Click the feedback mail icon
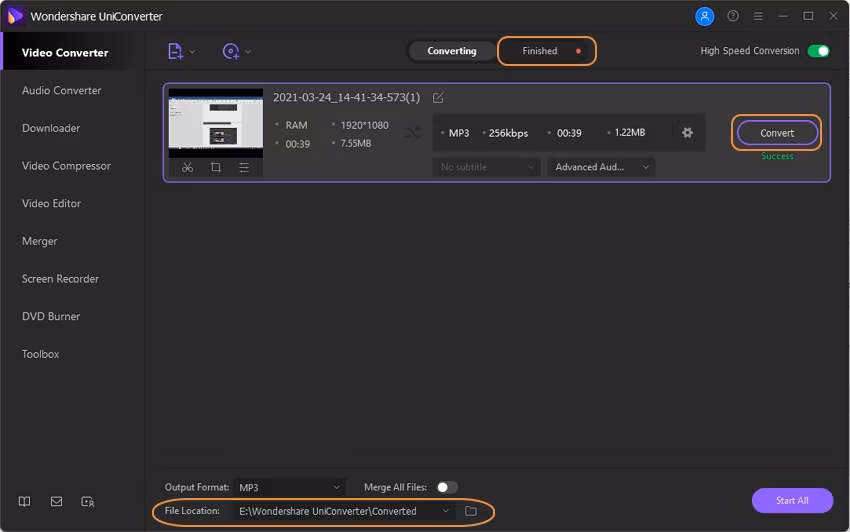 click(56, 502)
